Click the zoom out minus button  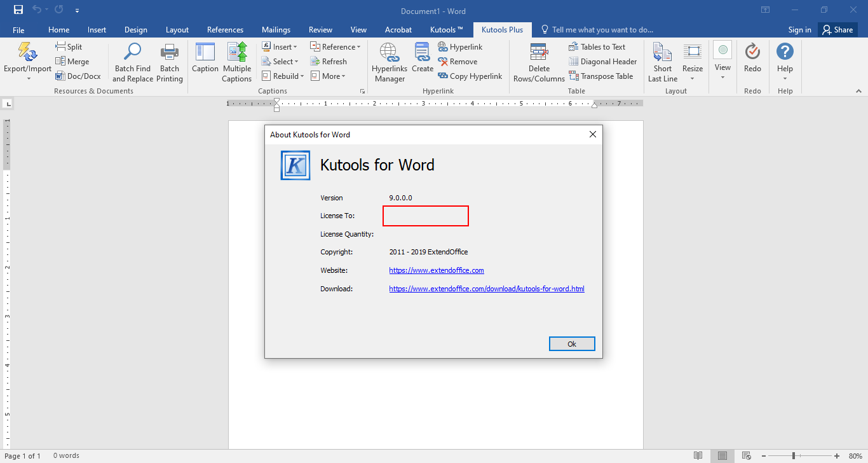click(x=763, y=456)
